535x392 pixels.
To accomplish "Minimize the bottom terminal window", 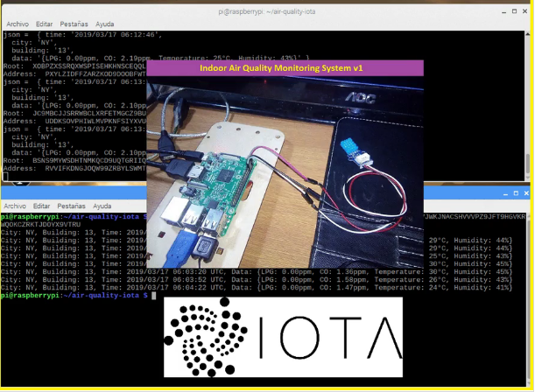I will pyautogui.click(x=505, y=193).
